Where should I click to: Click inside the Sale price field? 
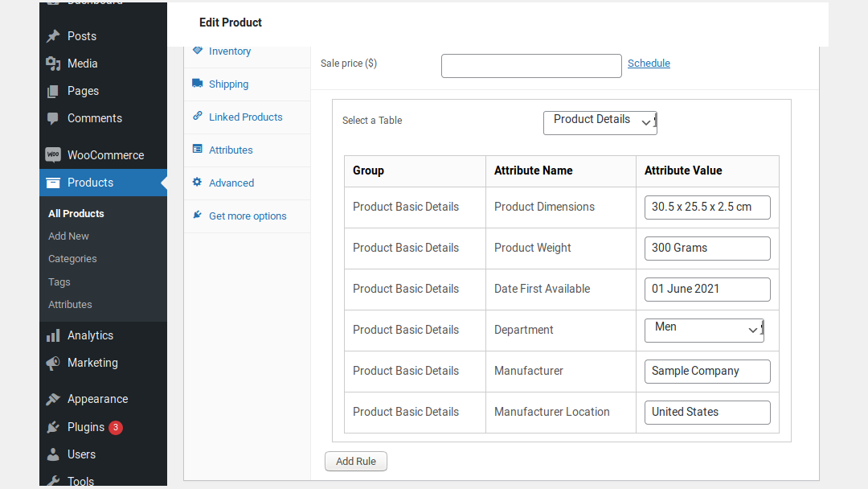(x=531, y=66)
